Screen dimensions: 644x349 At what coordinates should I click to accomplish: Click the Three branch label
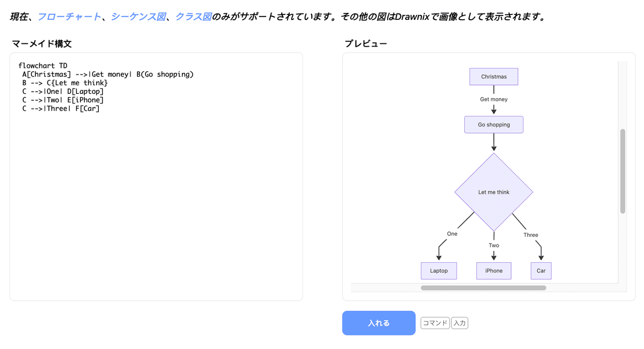coord(530,234)
